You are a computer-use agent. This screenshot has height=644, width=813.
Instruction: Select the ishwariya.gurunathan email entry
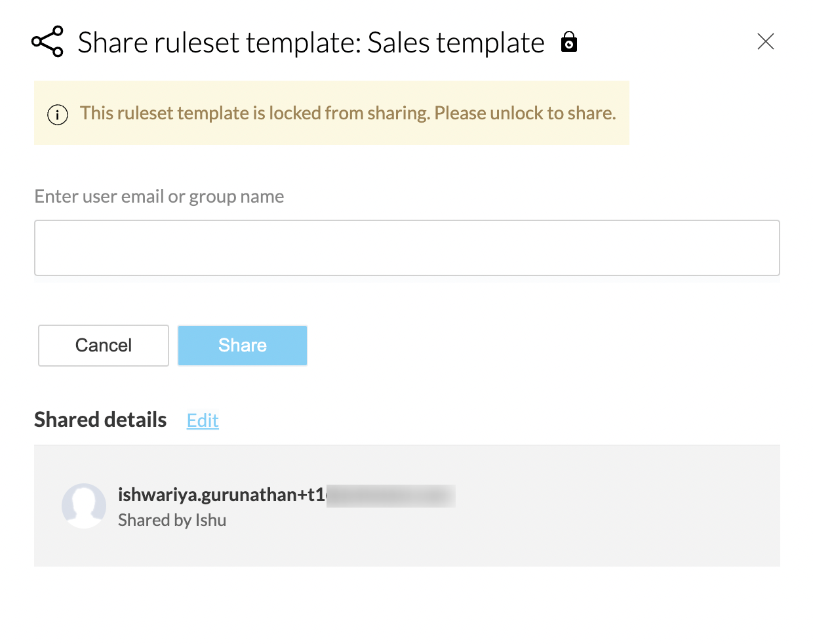(222, 494)
